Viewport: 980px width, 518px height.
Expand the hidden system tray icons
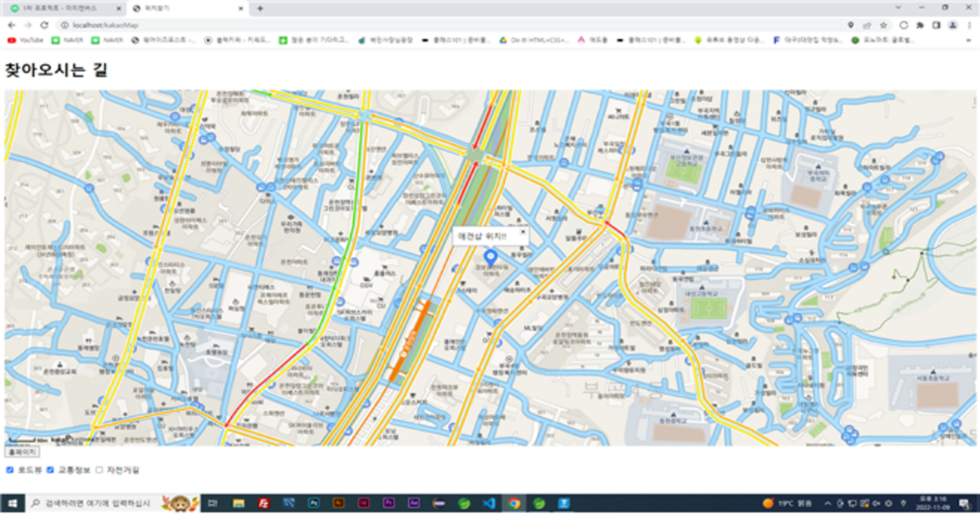827,503
